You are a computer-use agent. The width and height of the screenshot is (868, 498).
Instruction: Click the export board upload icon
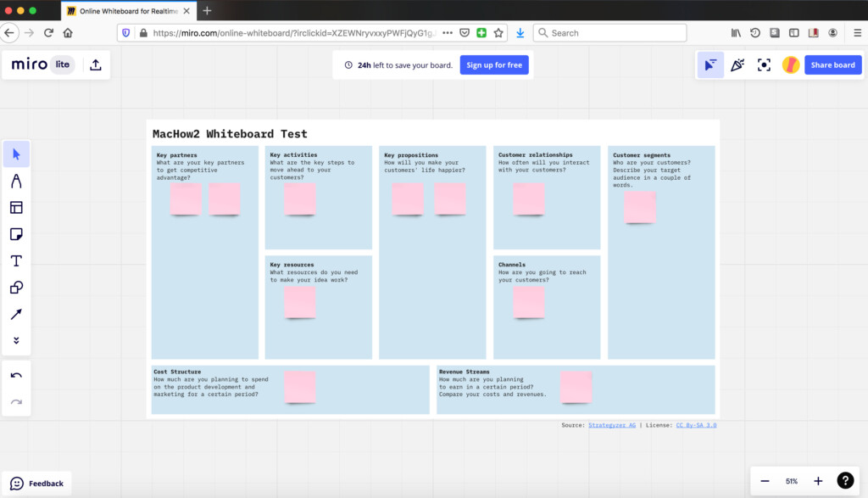(x=96, y=64)
